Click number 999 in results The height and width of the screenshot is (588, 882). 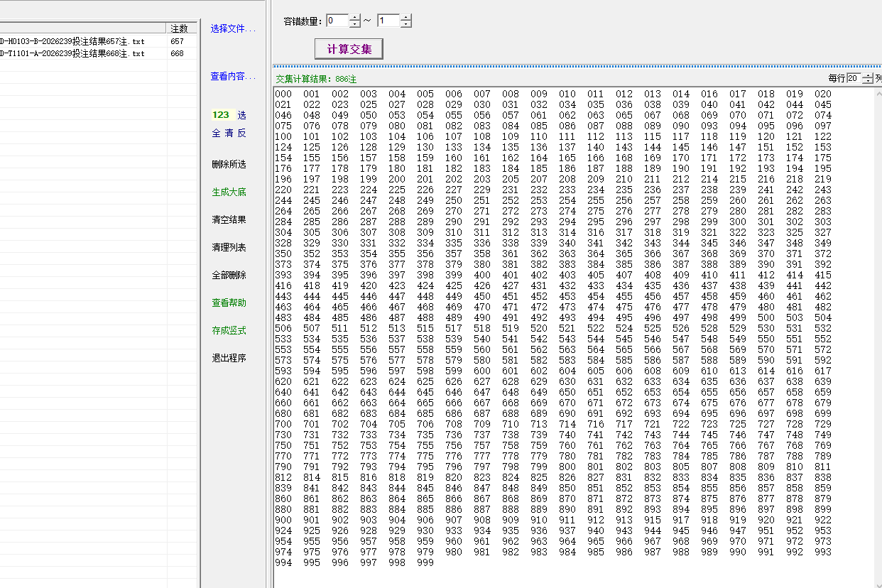pyautogui.click(x=425, y=562)
